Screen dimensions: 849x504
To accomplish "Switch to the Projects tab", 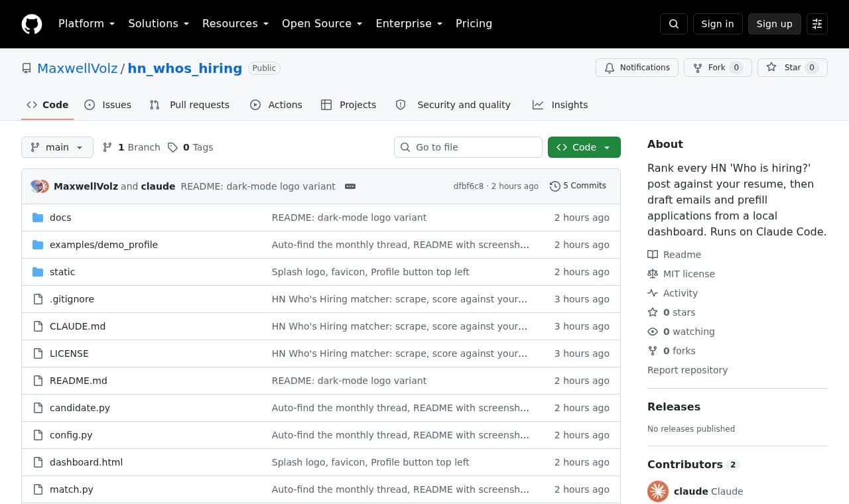I will 348,105.
